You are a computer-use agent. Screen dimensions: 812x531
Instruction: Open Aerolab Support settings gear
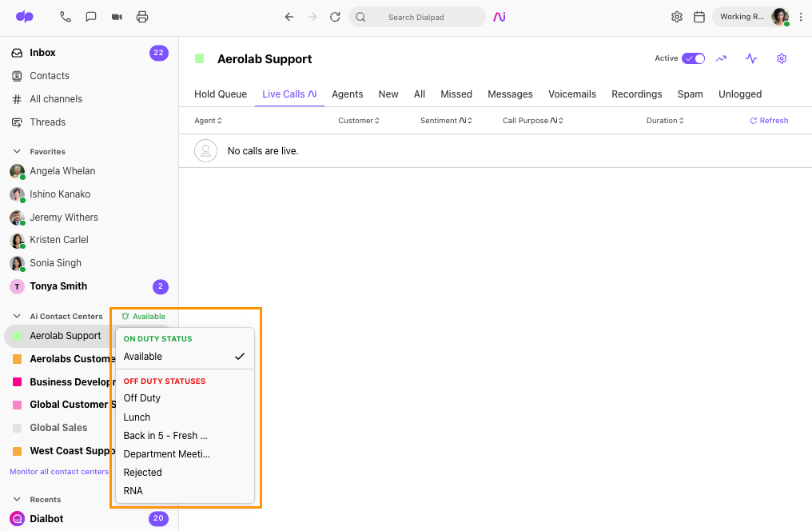click(782, 58)
